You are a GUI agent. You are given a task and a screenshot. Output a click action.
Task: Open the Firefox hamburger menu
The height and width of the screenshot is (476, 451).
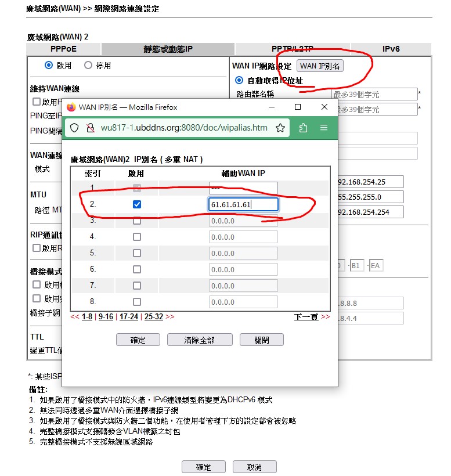coord(324,128)
